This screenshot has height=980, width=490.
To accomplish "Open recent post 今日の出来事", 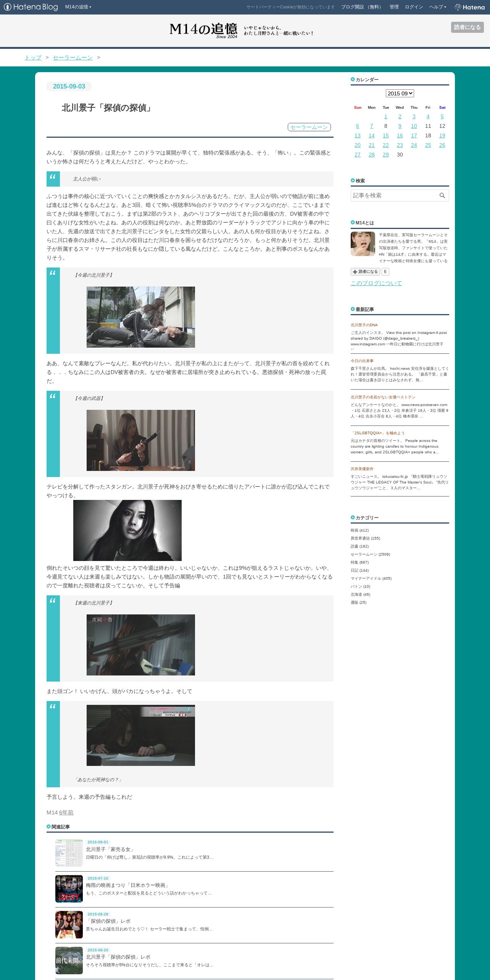I will (x=362, y=361).
